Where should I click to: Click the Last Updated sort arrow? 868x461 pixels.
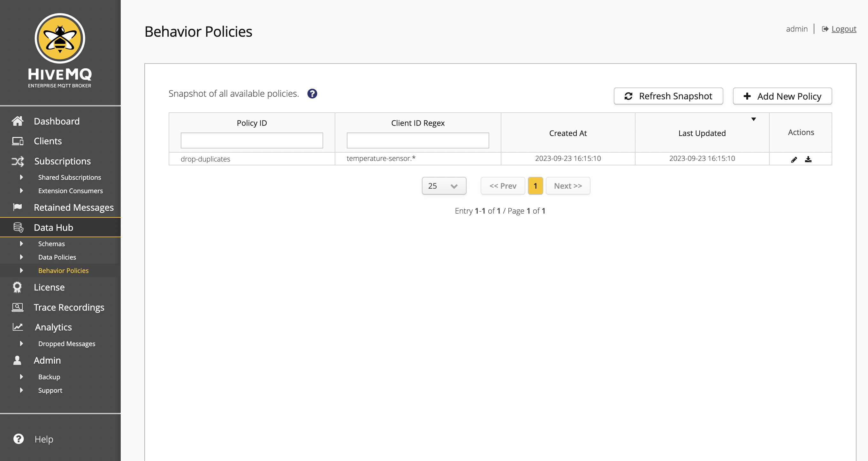[x=753, y=119]
